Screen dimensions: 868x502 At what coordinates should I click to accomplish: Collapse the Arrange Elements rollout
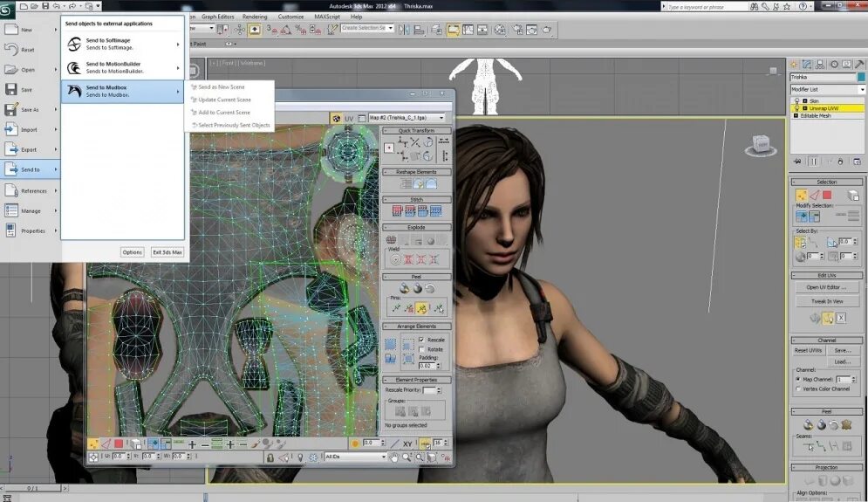click(416, 327)
